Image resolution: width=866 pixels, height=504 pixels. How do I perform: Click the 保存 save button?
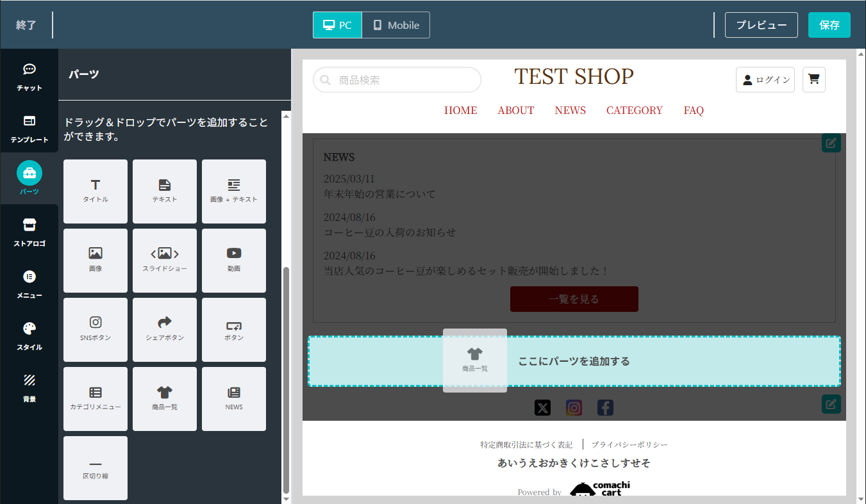coord(829,25)
